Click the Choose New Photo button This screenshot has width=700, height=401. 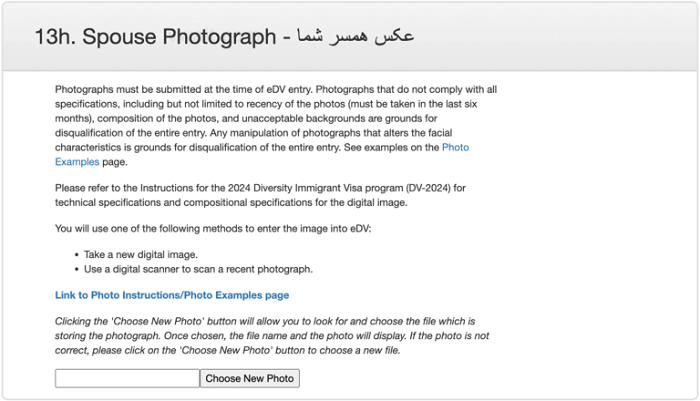click(250, 378)
